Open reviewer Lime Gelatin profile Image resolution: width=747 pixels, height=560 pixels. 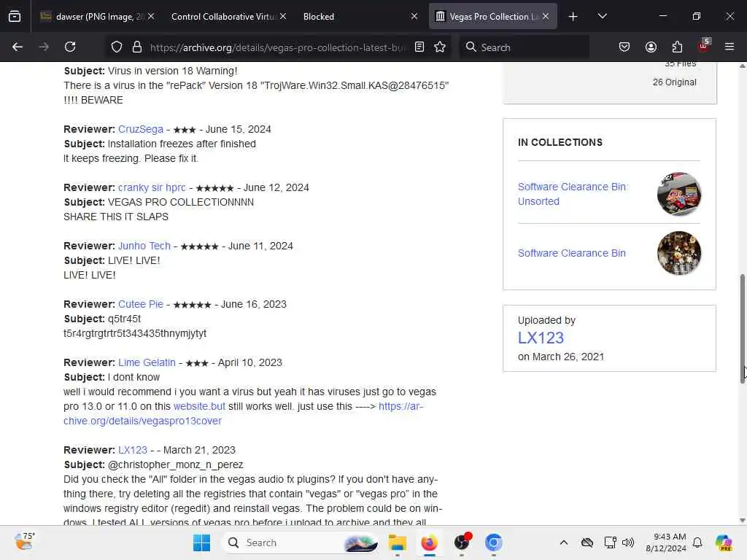click(x=147, y=362)
